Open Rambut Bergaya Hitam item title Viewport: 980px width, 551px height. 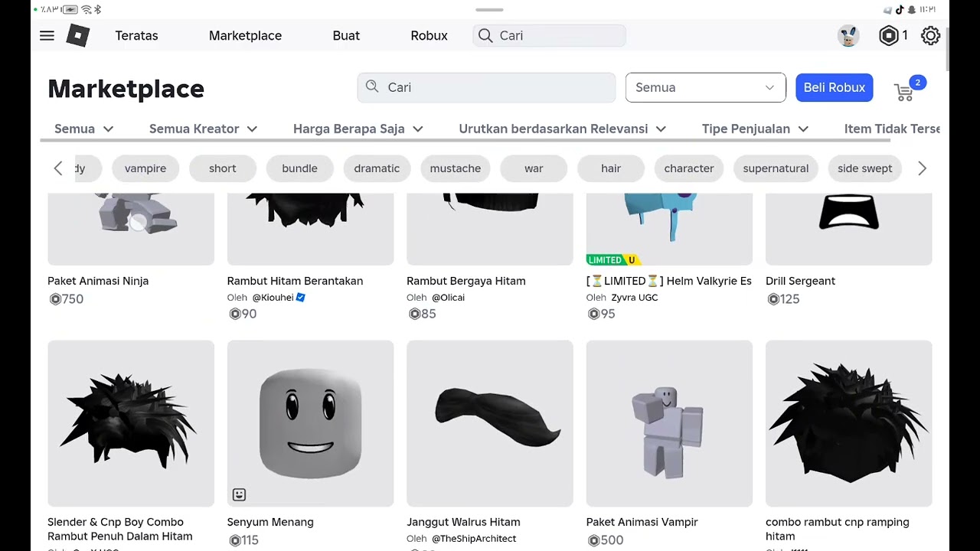pyautogui.click(x=466, y=281)
